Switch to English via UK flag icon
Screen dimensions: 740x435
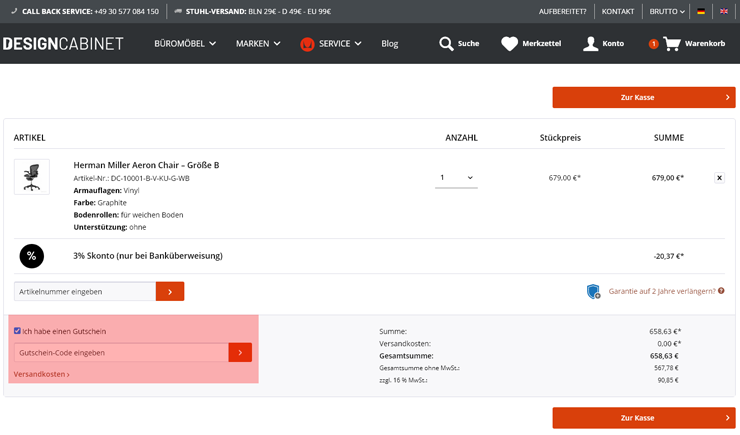[x=723, y=11]
